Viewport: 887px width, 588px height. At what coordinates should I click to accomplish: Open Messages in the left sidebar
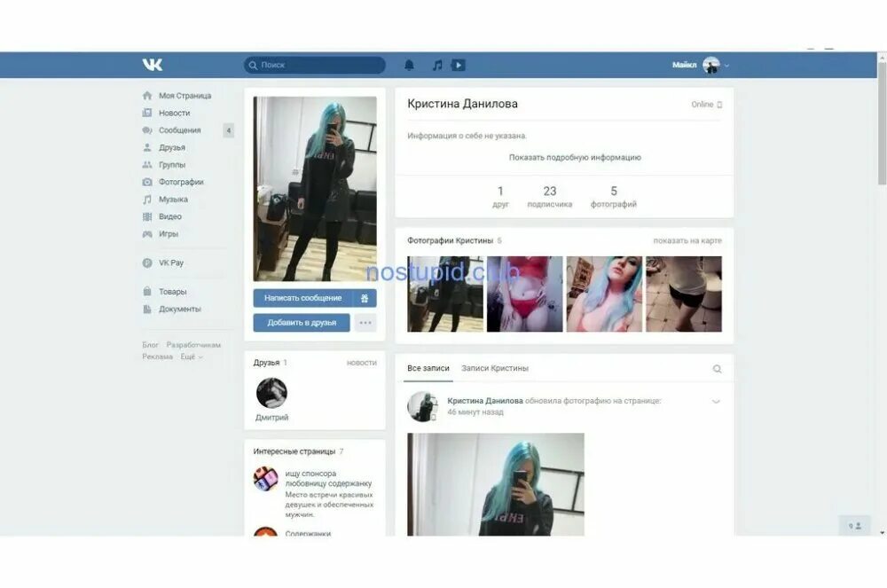click(179, 130)
